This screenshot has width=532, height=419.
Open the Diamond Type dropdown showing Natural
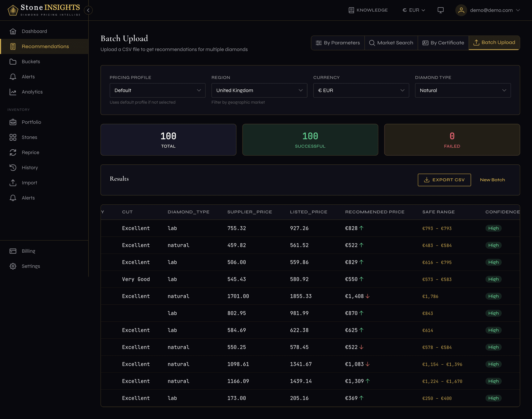[462, 90]
